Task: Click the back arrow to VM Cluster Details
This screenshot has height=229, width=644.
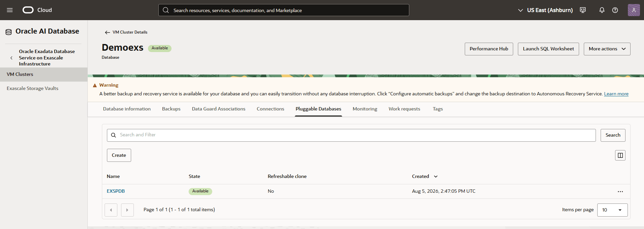Action: [x=107, y=32]
